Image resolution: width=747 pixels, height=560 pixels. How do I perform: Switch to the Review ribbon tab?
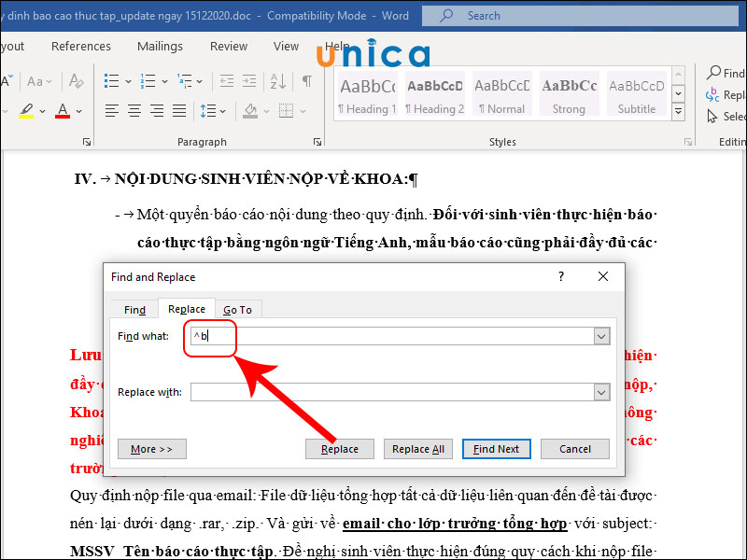pyautogui.click(x=228, y=46)
